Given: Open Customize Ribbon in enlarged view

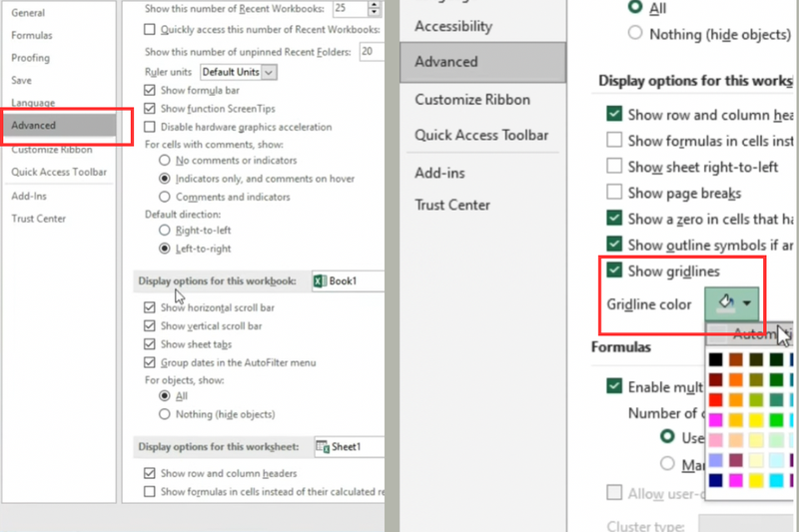Looking at the screenshot, I should click(472, 99).
